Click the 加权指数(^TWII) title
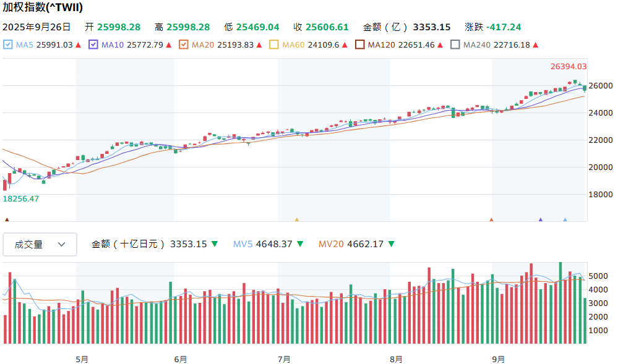Image resolution: width=618 pixels, height=364 pixels. click(x=43, y=7)
